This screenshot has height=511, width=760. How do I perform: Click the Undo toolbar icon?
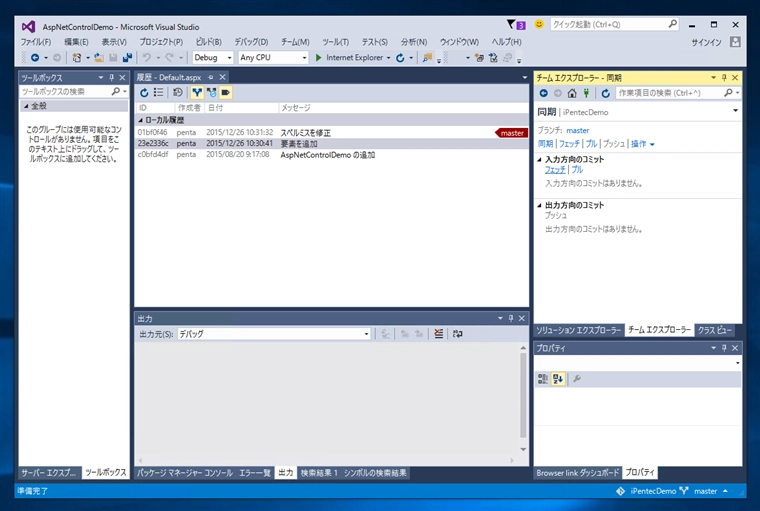tap(146, 58)
